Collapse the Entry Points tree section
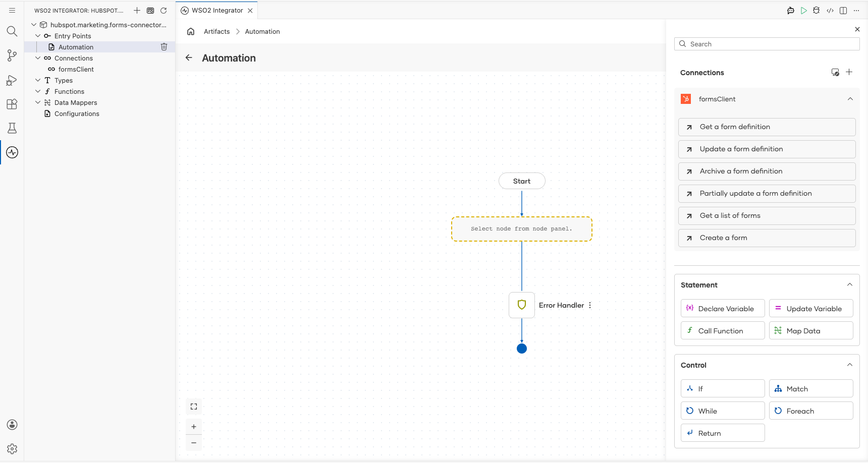Image resolution: width=868 pixels, height=463 pixels. tap(38, 36)
